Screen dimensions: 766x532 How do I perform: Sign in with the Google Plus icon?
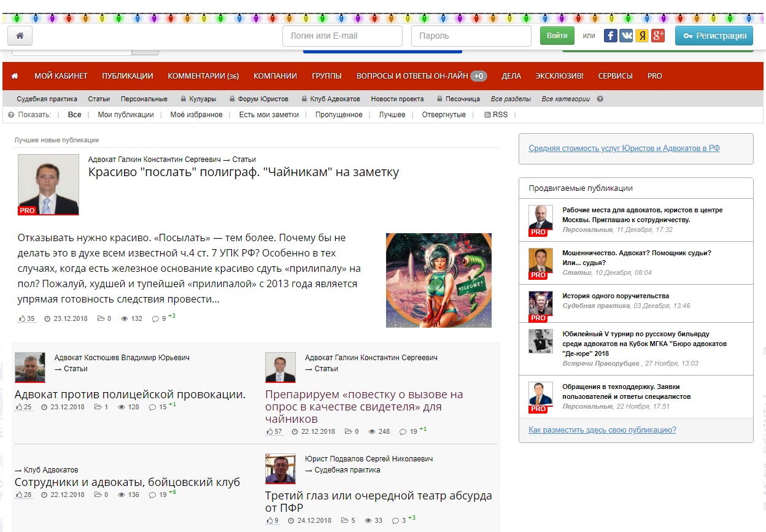click(658, 36)
